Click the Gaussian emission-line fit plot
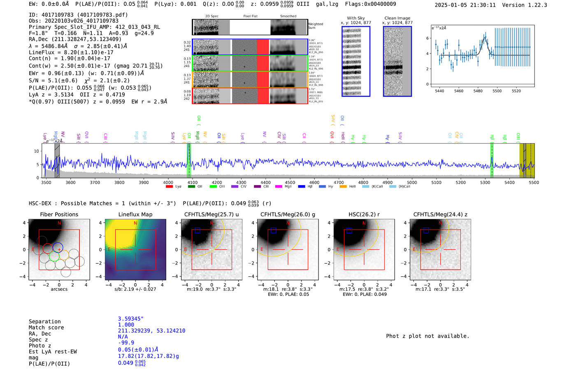 (483, 56)
